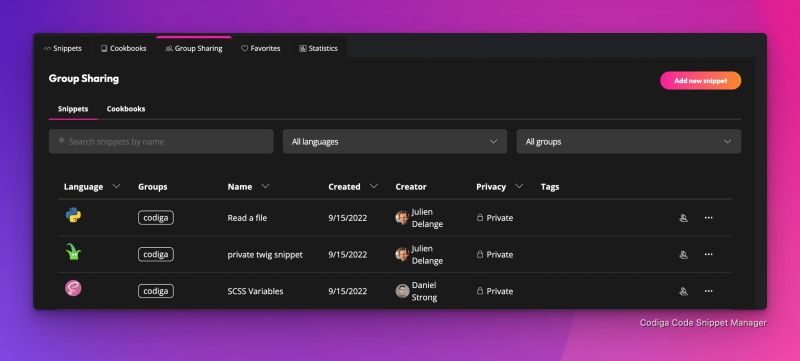Click the Favorites heart icon in tab

(244, 48)
